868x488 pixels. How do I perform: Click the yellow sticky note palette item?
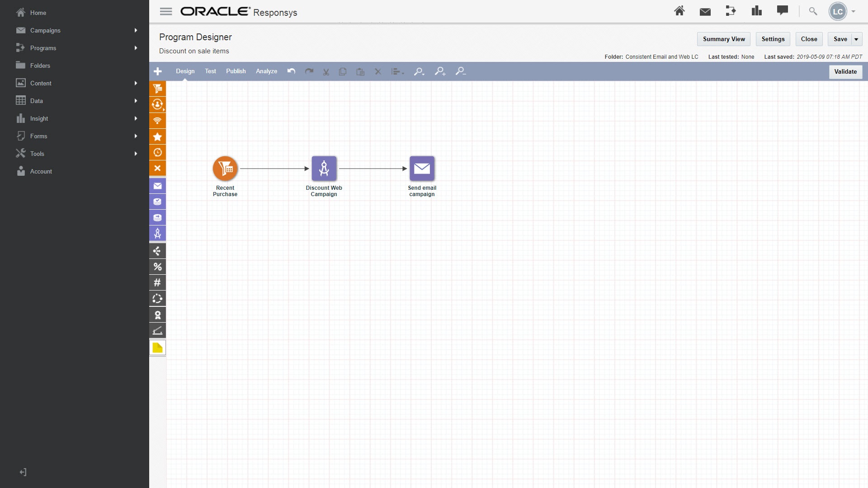click(157, 347)
